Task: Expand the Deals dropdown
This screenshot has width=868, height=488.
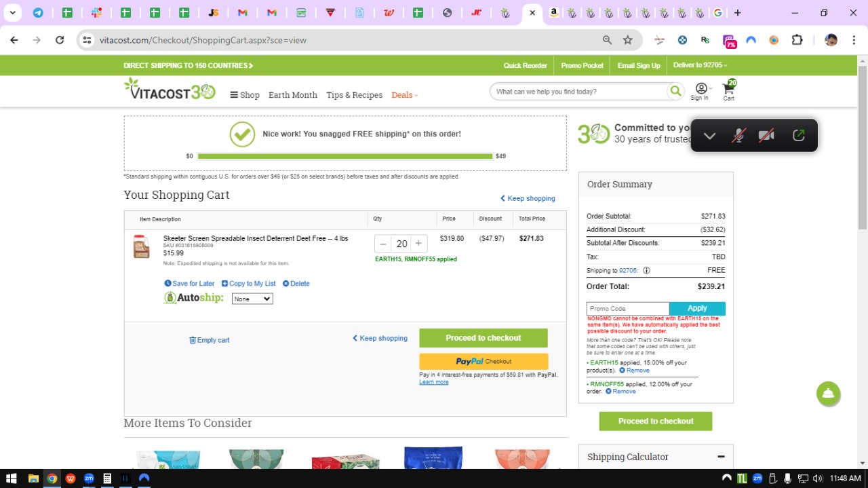Action: point(405,95)
